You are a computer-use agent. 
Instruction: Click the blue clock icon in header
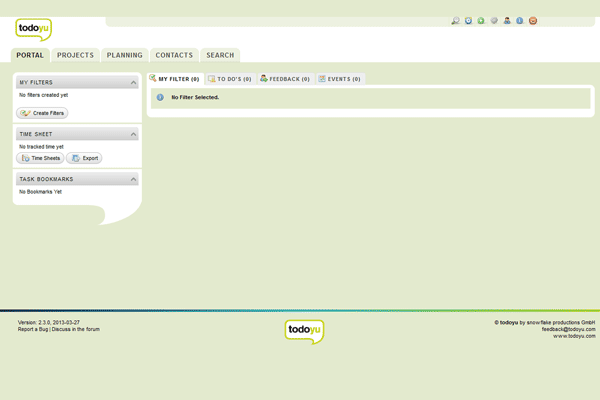click(469, 21)
